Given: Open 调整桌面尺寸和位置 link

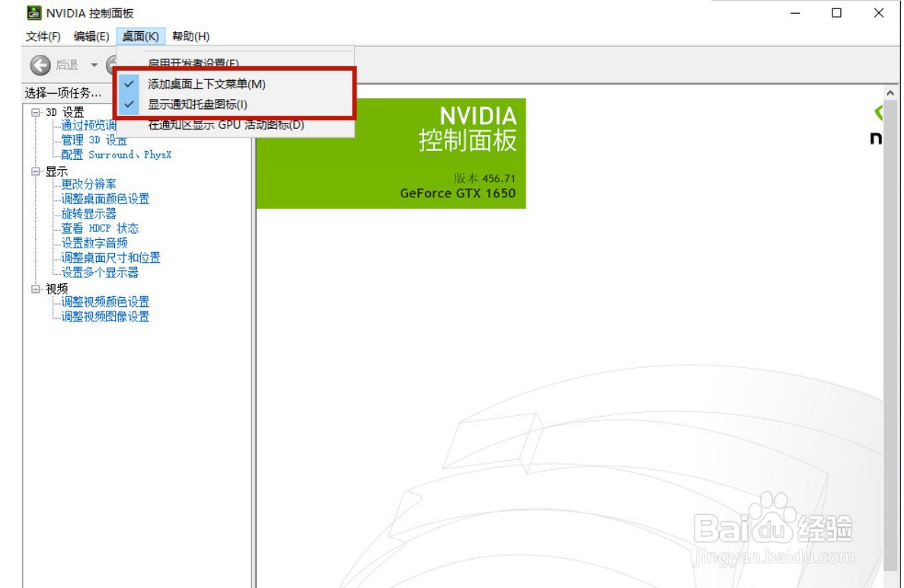Looking at the screenshot, I should pos(110,257).
